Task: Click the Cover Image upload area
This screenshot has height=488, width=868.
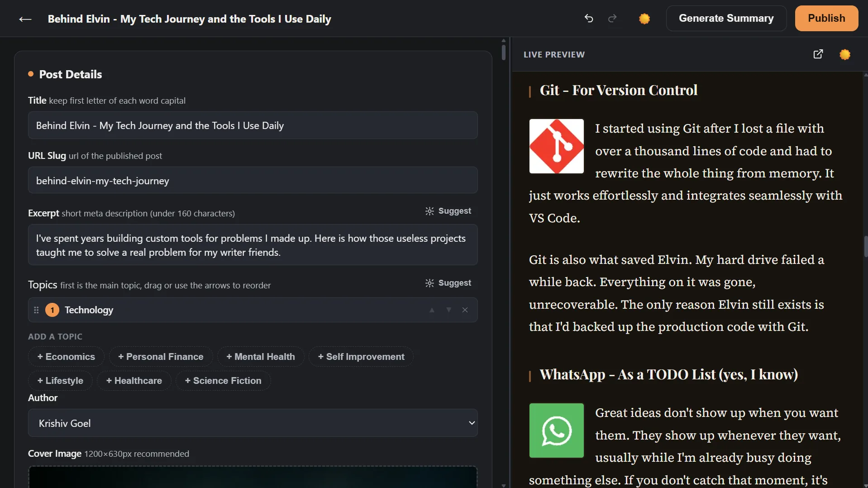Action: [253, 477]
